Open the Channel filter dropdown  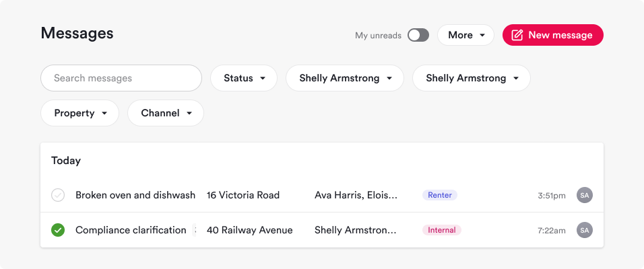pyautogui.click(x=166, y=113)
